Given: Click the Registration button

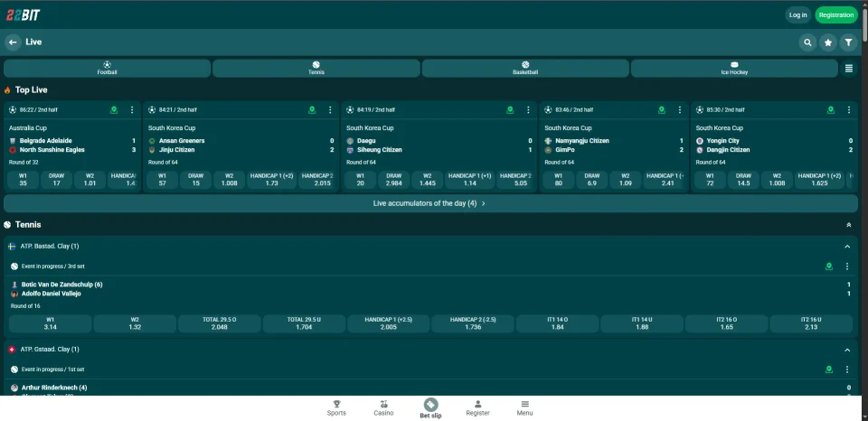Looking at the screenshot, I should click(x=835, y=15).
